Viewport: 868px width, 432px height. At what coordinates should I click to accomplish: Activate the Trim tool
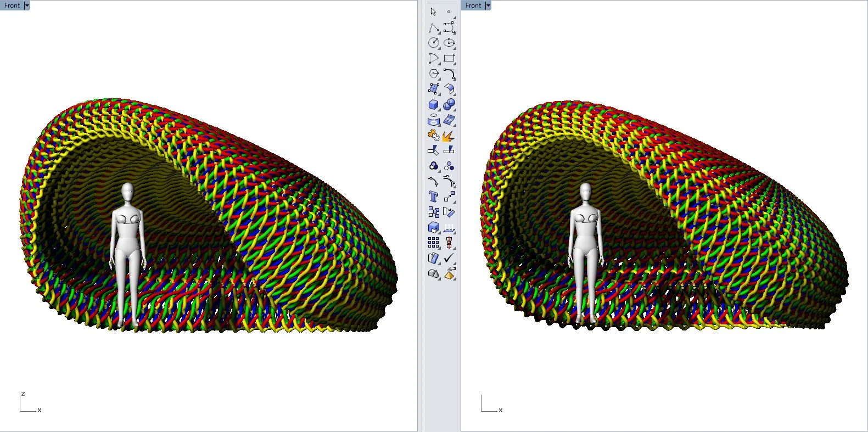[433, 150]
